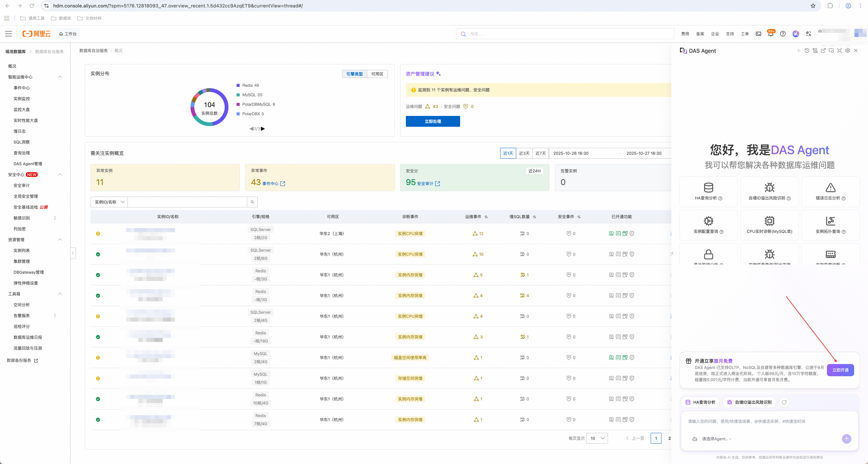Open the notifications bell icon
Viewport: 868px width, 464px height.
(x=770, y=34)
